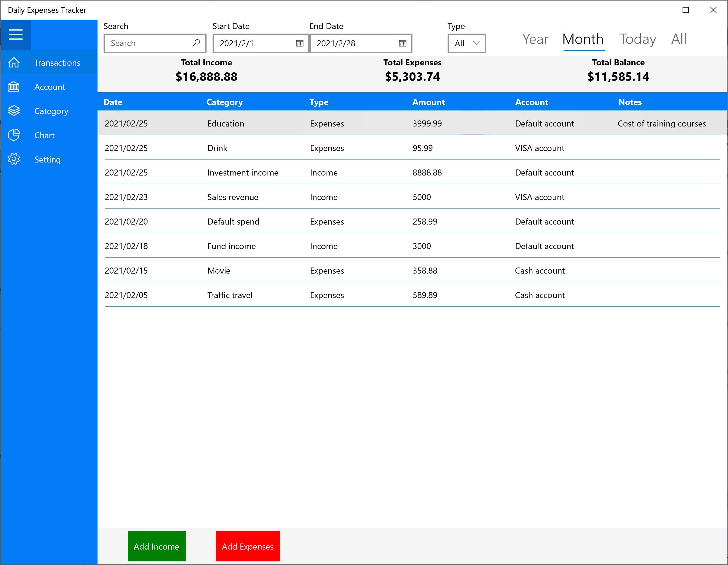Screen dimensions: 728x565
Task: Open Category in the sidebar
Action: (x=49, y=111)
